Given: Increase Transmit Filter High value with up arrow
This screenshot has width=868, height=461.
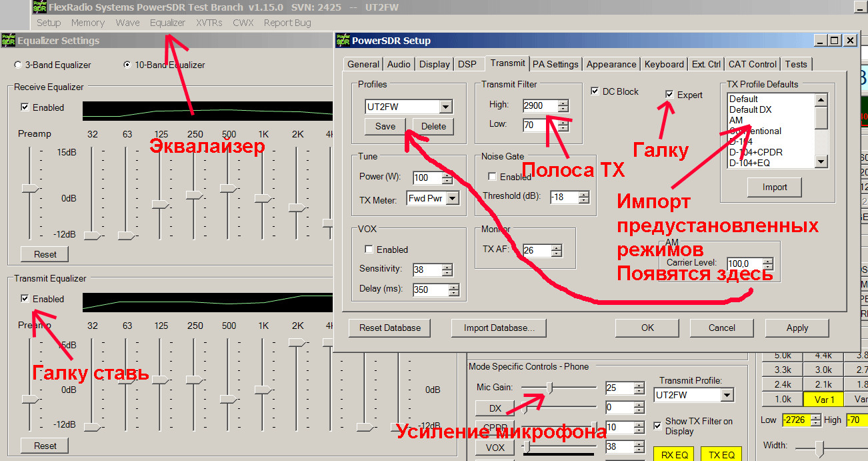Looking at the screenshot, I should 563,102.
